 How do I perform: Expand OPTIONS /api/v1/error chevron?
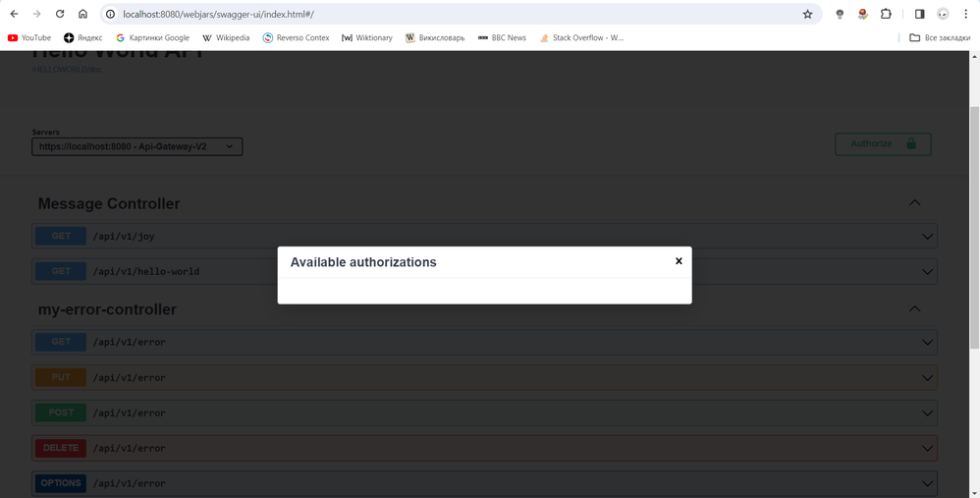(927, 483)
